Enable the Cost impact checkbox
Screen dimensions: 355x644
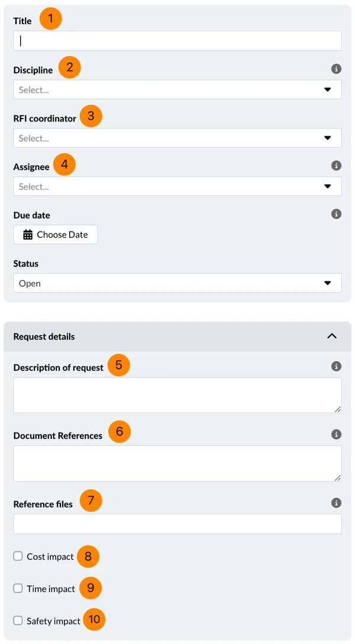18,556
